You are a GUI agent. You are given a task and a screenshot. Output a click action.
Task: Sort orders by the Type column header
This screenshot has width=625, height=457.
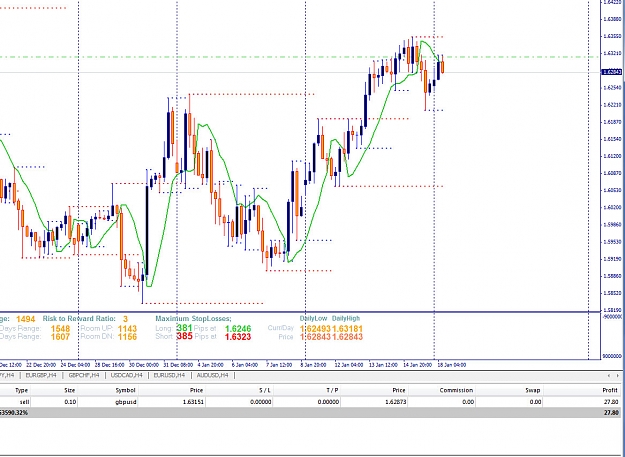click(22, 390)
